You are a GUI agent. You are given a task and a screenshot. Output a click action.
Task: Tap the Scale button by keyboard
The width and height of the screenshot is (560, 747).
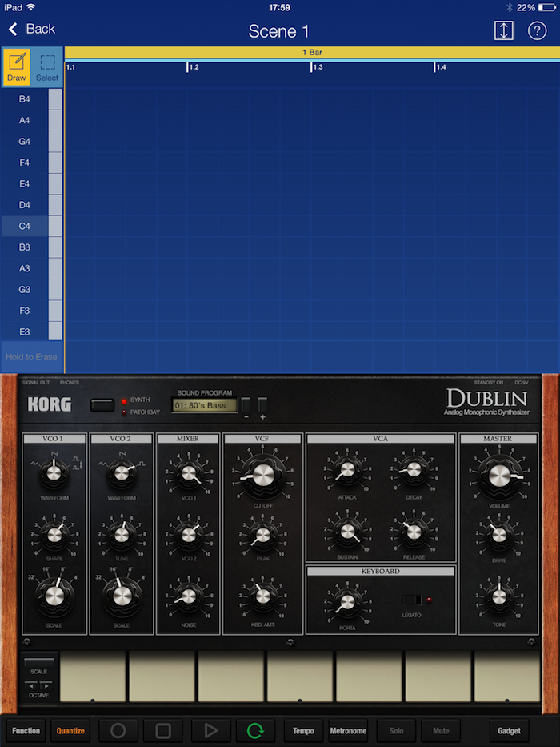[x=39, y=661]
